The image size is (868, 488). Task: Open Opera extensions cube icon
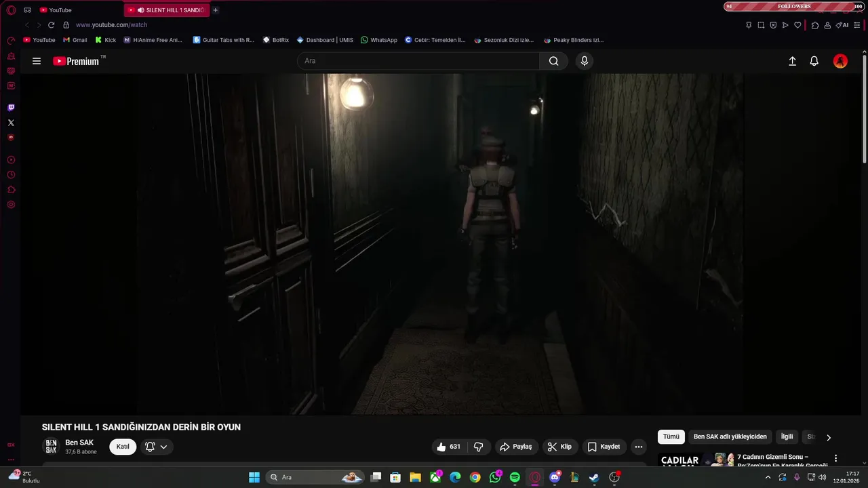click(815, 25)
